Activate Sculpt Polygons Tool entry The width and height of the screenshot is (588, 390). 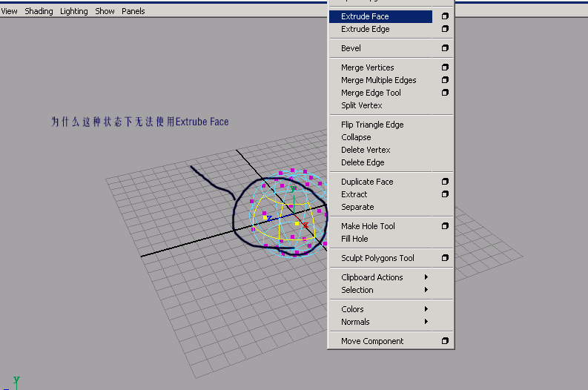380,258
